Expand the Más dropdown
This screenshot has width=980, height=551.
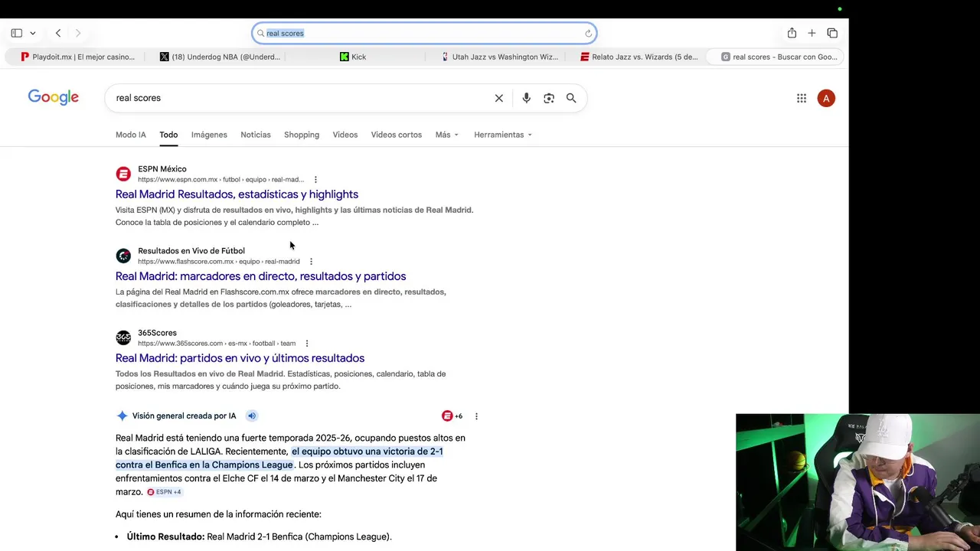[x=447, y=135]
